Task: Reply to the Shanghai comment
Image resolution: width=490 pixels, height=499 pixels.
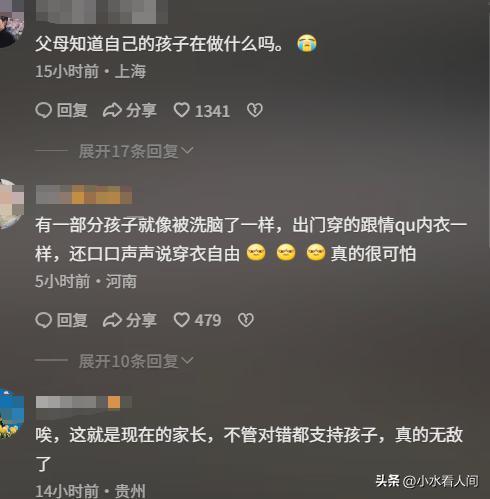Action: pyautogui.click(x=61, y=110)
